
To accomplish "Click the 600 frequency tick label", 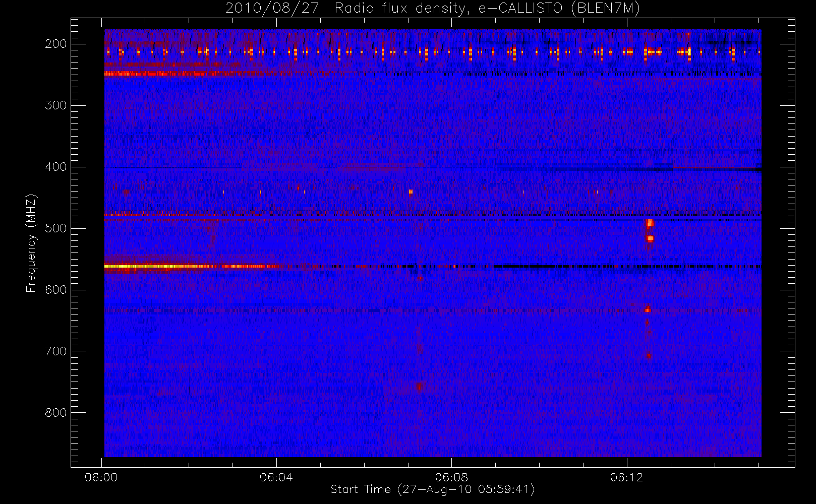I will (55, 290).
